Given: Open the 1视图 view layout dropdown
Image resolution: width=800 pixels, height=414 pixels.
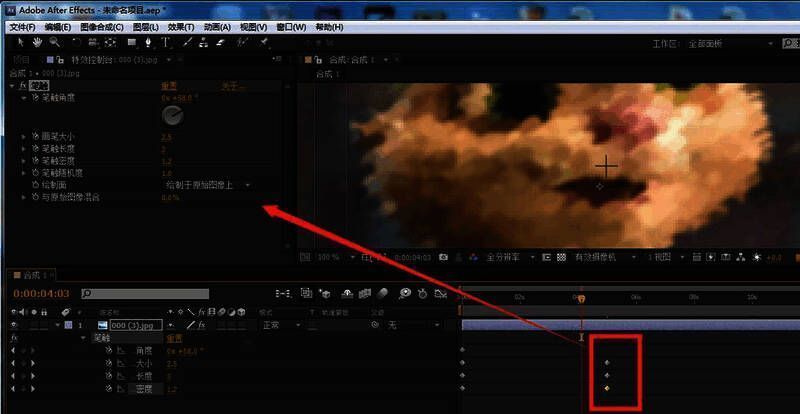Looking at the screenshot, I should (665, 257).
